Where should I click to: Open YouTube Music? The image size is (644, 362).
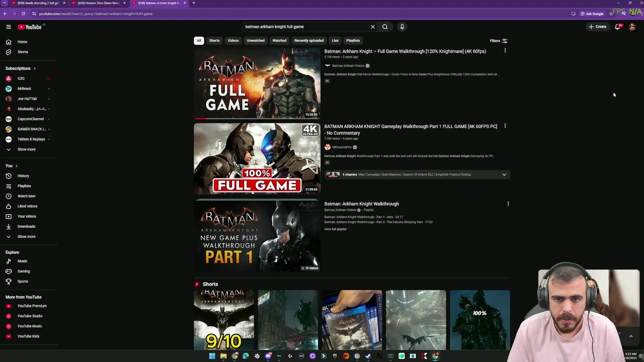pos(29,326)
